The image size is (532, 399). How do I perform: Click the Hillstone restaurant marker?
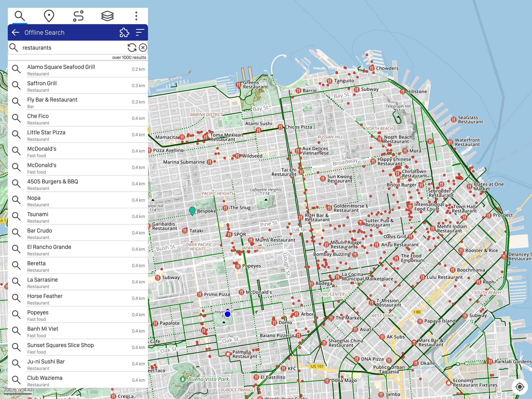point(403,91)
